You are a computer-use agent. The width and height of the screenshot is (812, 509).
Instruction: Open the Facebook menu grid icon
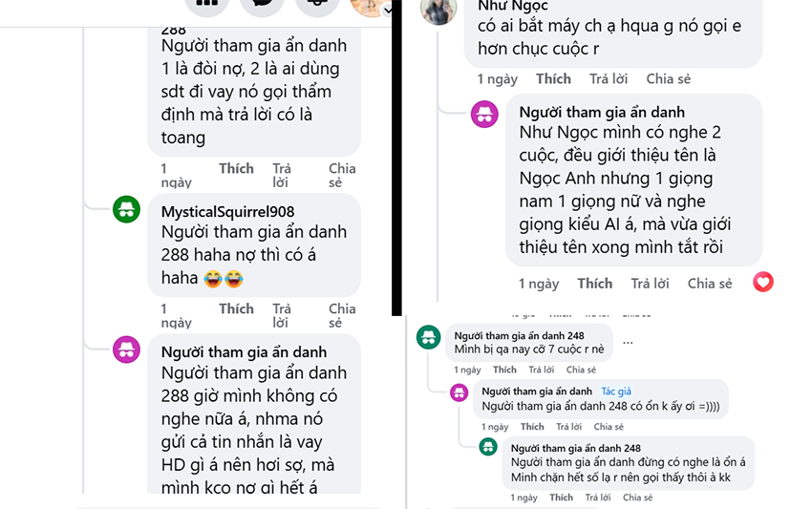pos(206,5)
